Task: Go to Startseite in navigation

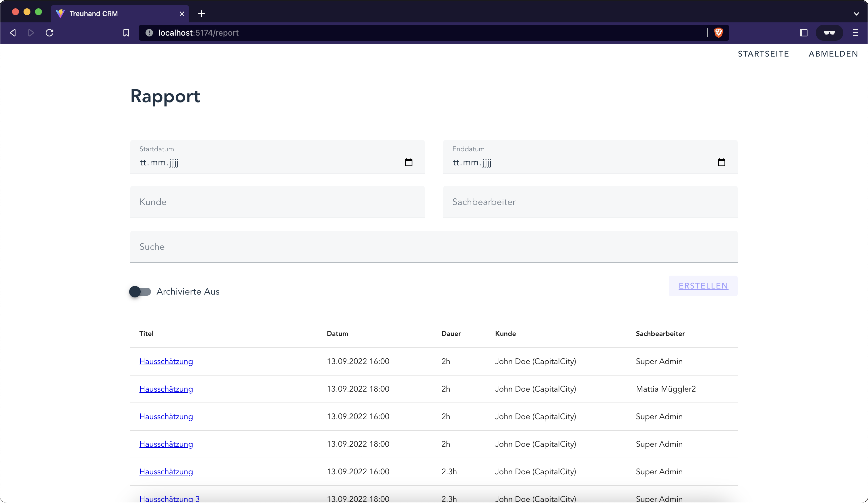Action: pyautogui.click(x=763, y=54)
